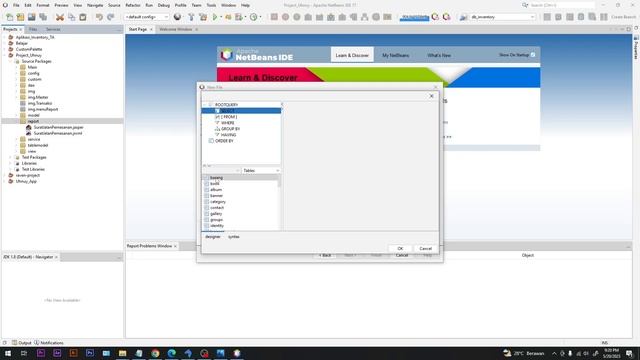Click the Clean and Build icon

pos(203,17)
